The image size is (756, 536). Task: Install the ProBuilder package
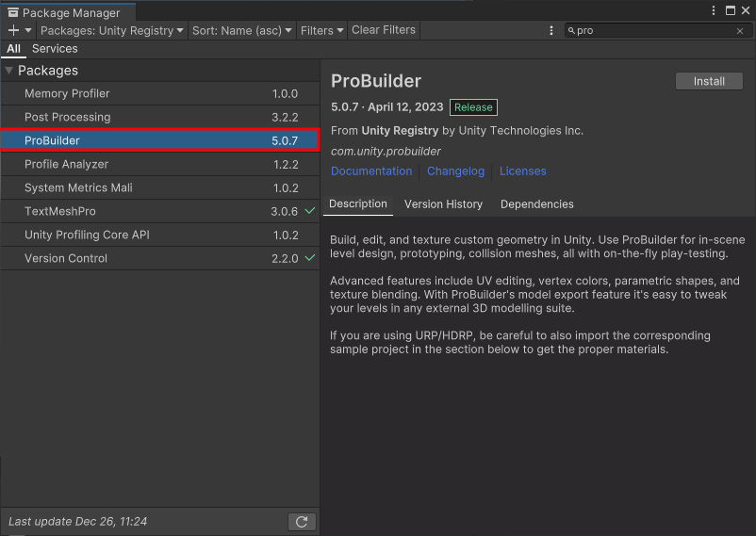(x=709, y=81)
